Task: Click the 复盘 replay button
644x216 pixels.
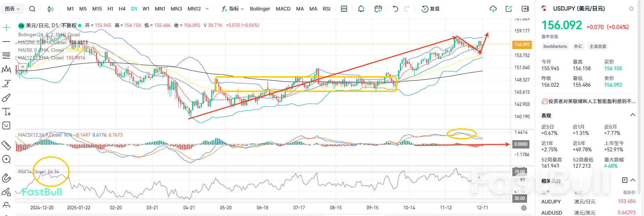Action: point(431,9)
